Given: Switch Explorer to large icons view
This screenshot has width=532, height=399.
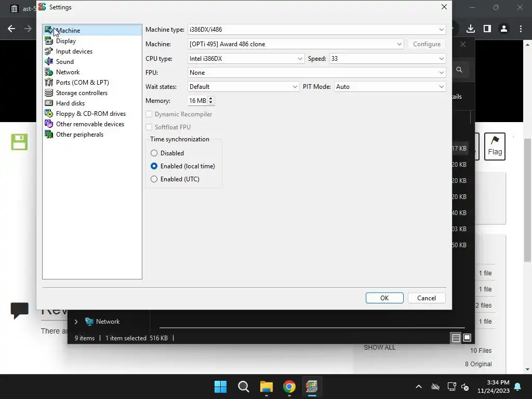Looking at the screenshot, I should pos(467,338).
